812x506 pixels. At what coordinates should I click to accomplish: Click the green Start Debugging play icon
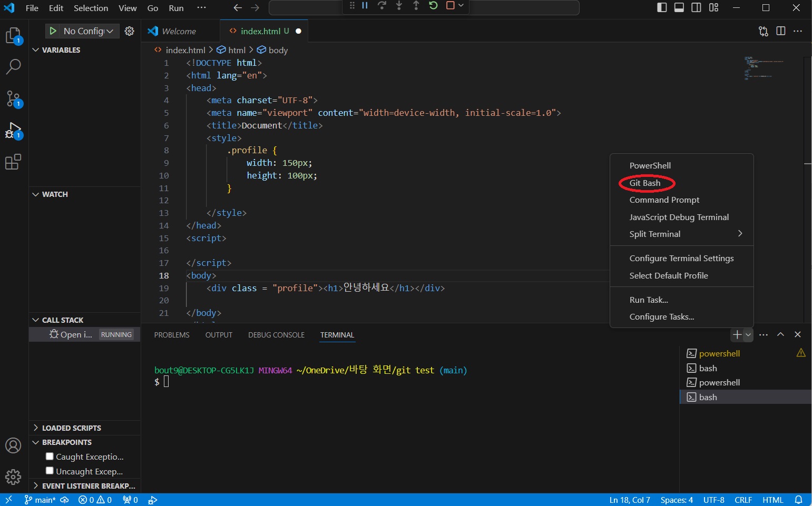(53, 31)
